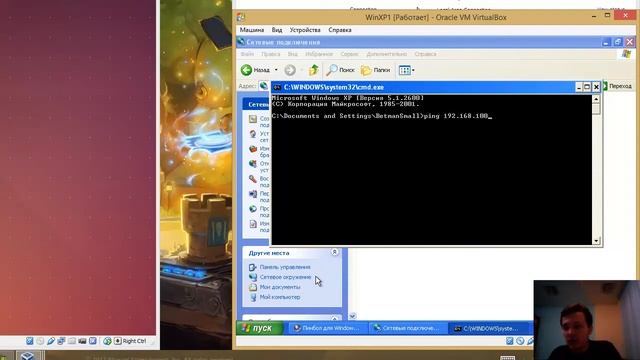Click the grey Forward arrow button

coord(290,70)
